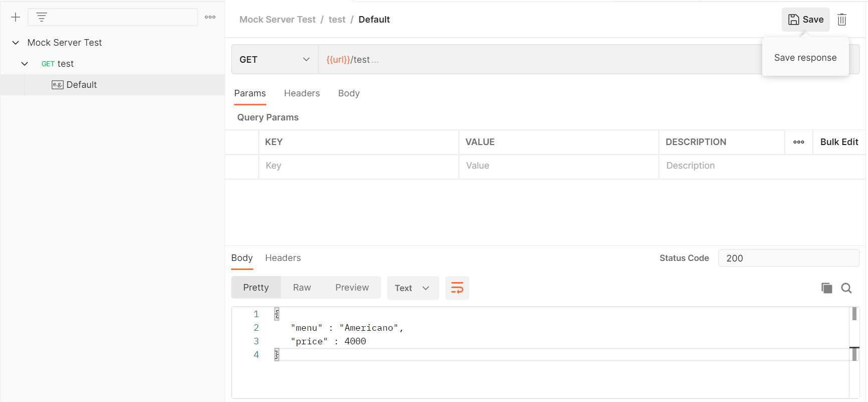868x402 pixels.
Task: Go to Mock Server Test breadcrumb
Action: pos(277,20)
